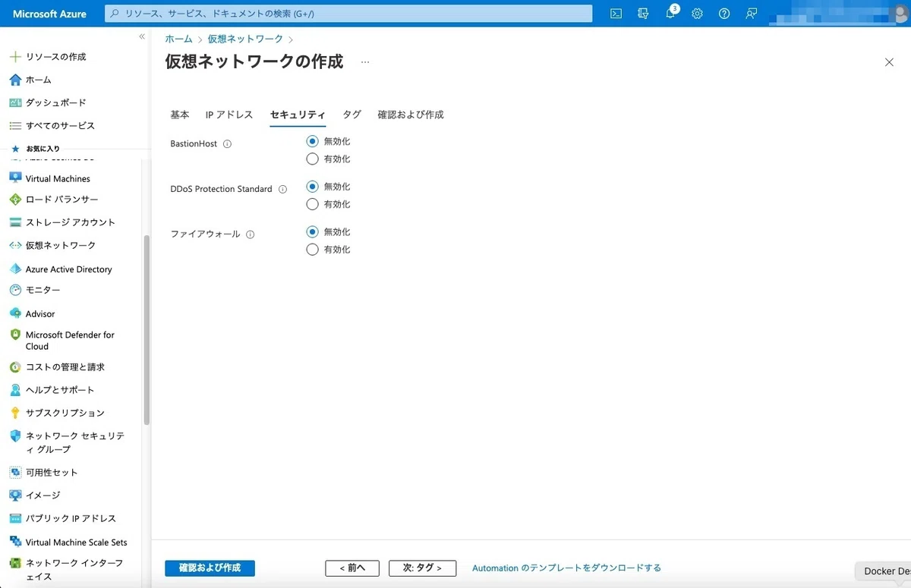
Task: Click the ストレージ アカウント icon
Action: pyautogui.click(x=15, y=222)
